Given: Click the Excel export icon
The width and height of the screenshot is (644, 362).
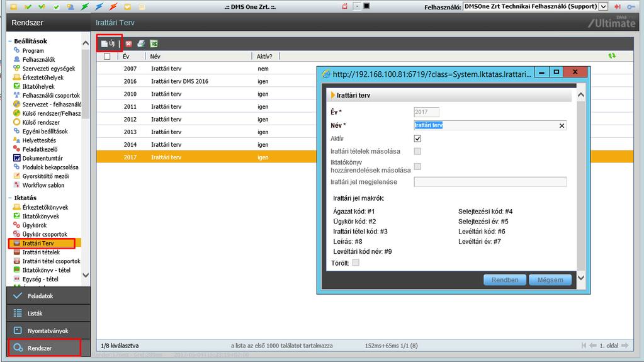Looking at the screenshot, I should (154, 43).
